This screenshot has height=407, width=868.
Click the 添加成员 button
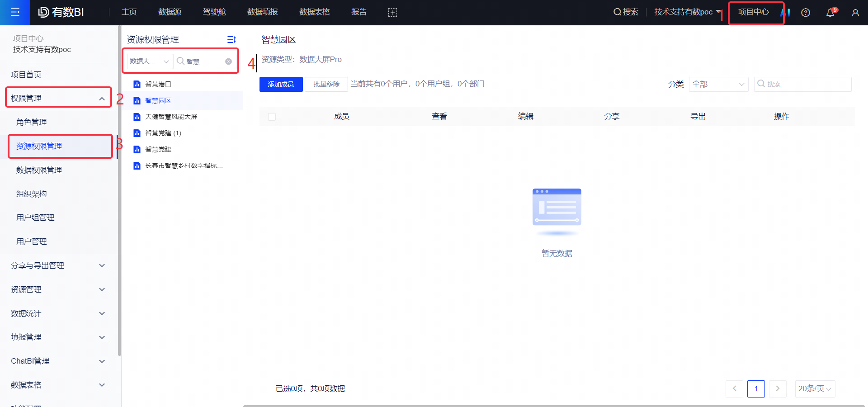click(x=280, y=84)
